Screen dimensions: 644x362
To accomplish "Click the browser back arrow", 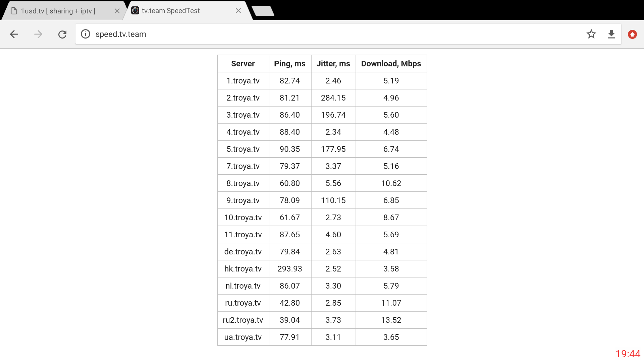I will tap(14, 34).
